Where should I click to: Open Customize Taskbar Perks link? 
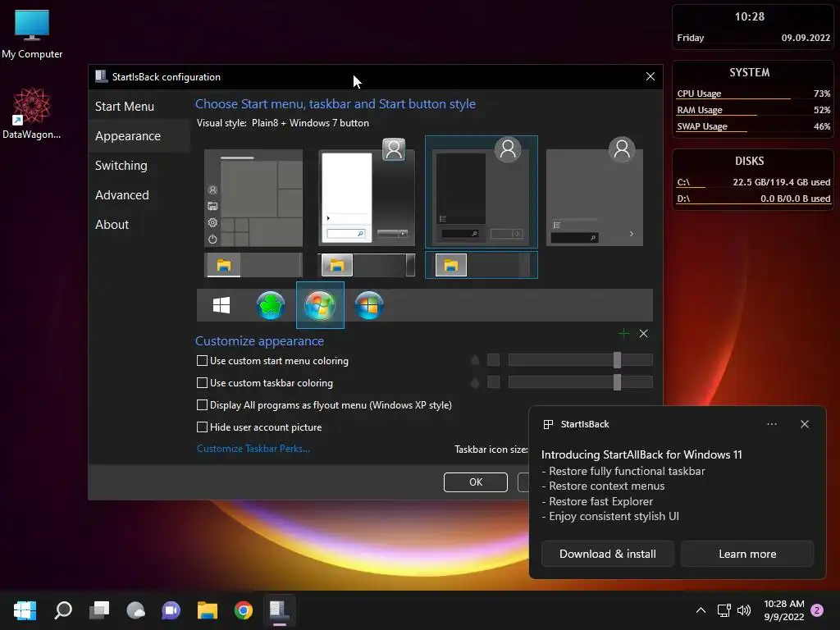click(x=253, y=449)
